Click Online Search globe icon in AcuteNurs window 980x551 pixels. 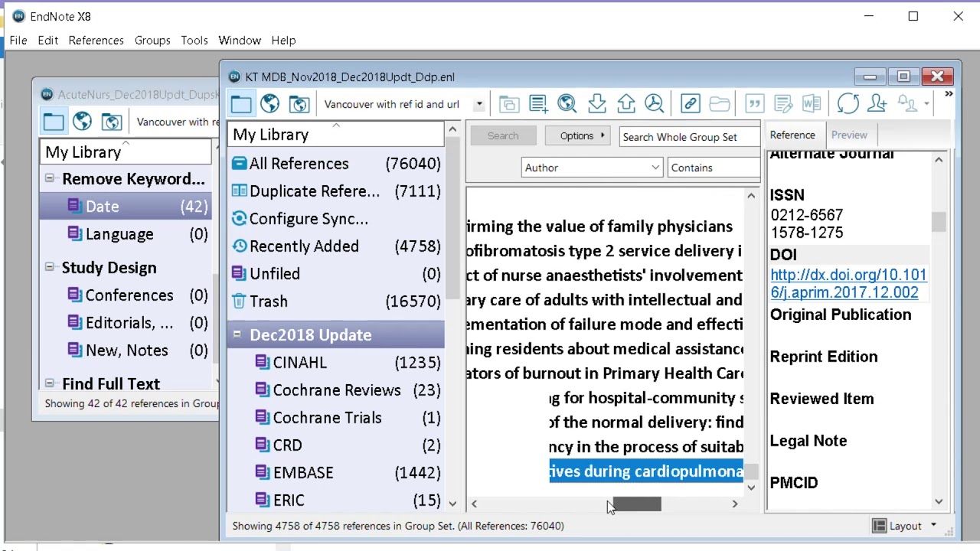[x=82, y=122]
